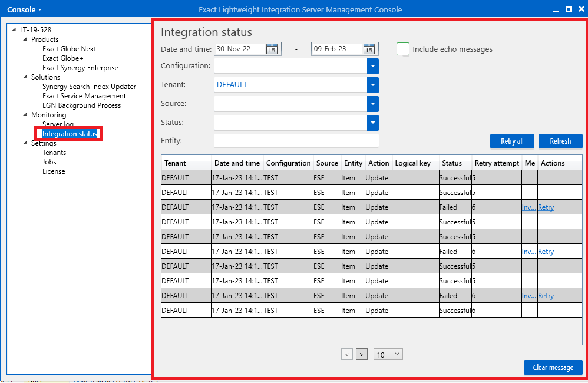The height and width of the screenshot is (383, 588).
Task: Collapse the Settings tree node
Action: [x=25, y=143]
